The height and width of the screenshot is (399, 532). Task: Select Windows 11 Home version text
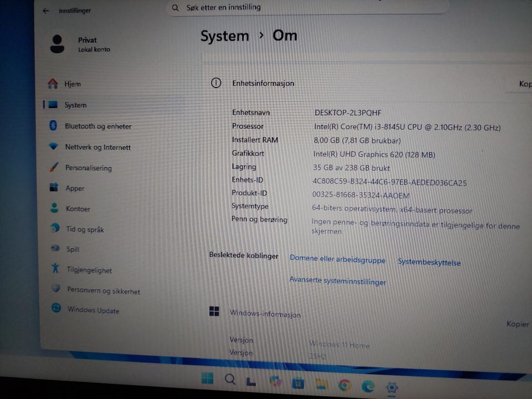[x=339, y=345]
